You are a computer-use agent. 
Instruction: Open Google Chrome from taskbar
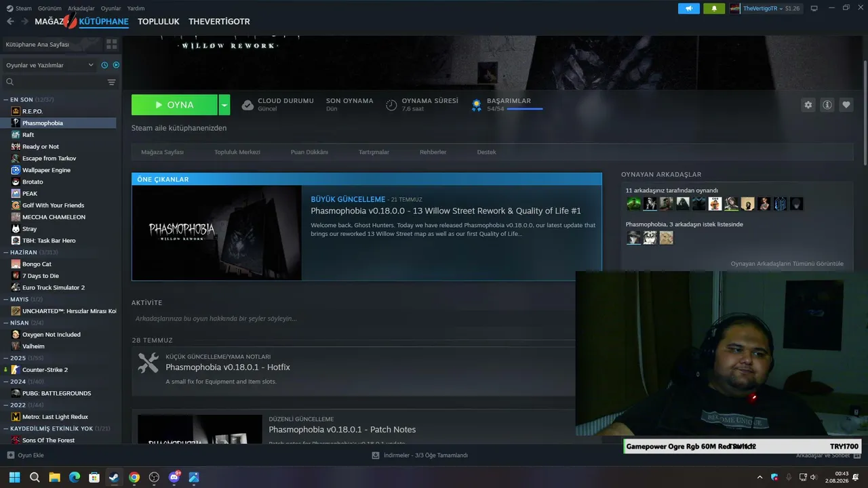134,477
